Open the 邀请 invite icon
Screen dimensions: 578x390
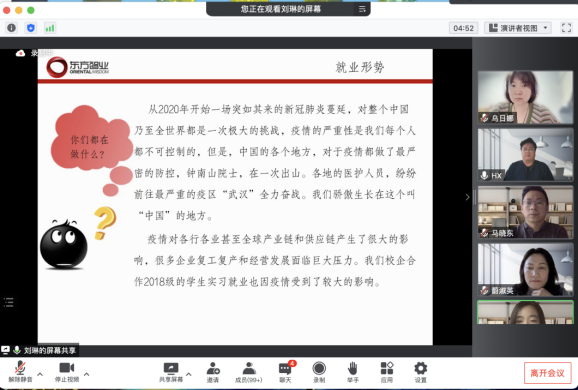213,372
